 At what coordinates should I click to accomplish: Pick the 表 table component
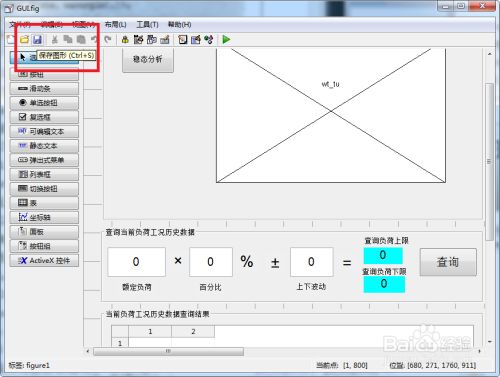tap(44, 203)
